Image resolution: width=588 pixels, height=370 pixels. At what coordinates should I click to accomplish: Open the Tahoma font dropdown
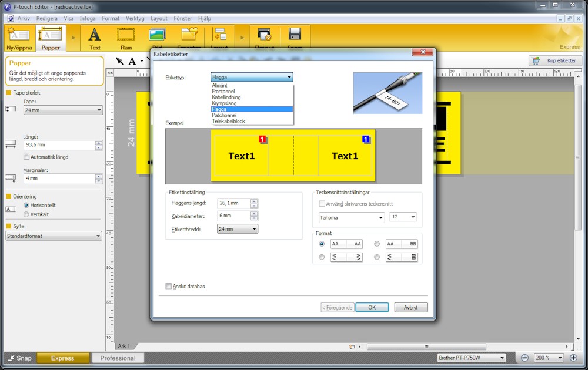click(351, 217)
